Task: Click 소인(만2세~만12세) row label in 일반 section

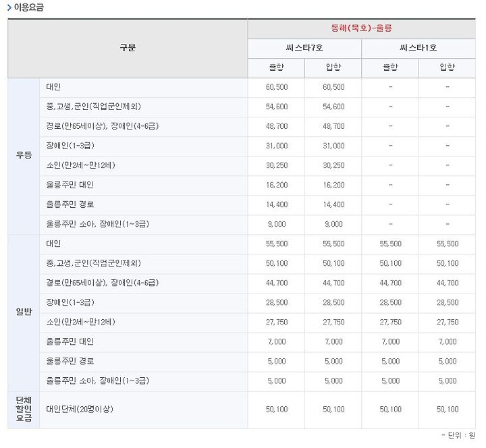Action: point(80,322)
